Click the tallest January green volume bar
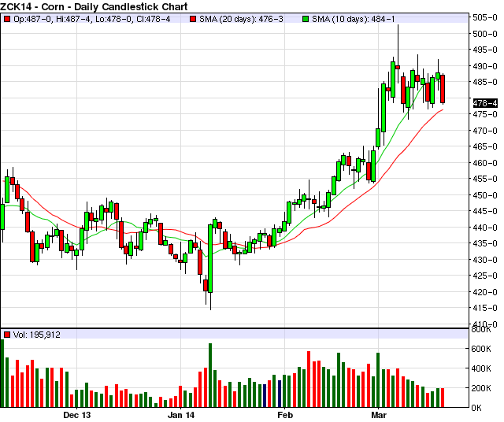Viewport: 504px width, 422px height. point(210,376)
